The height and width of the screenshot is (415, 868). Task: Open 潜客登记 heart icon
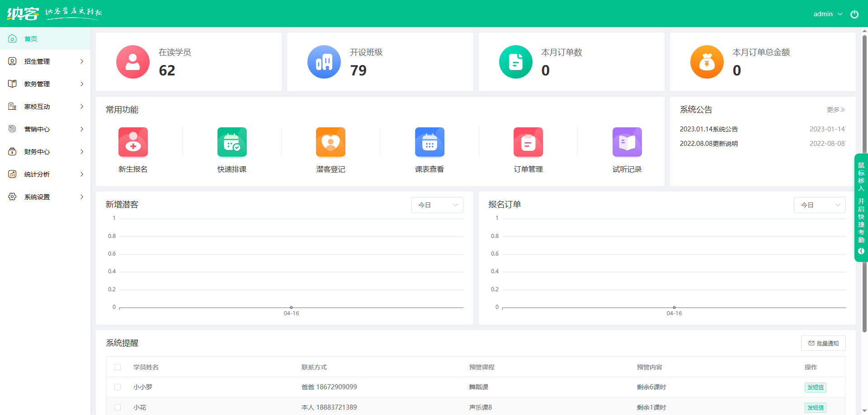click(330, 142)
